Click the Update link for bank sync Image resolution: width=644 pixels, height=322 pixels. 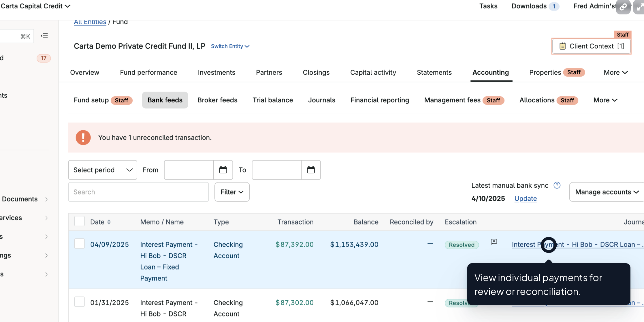pos(525,198)
